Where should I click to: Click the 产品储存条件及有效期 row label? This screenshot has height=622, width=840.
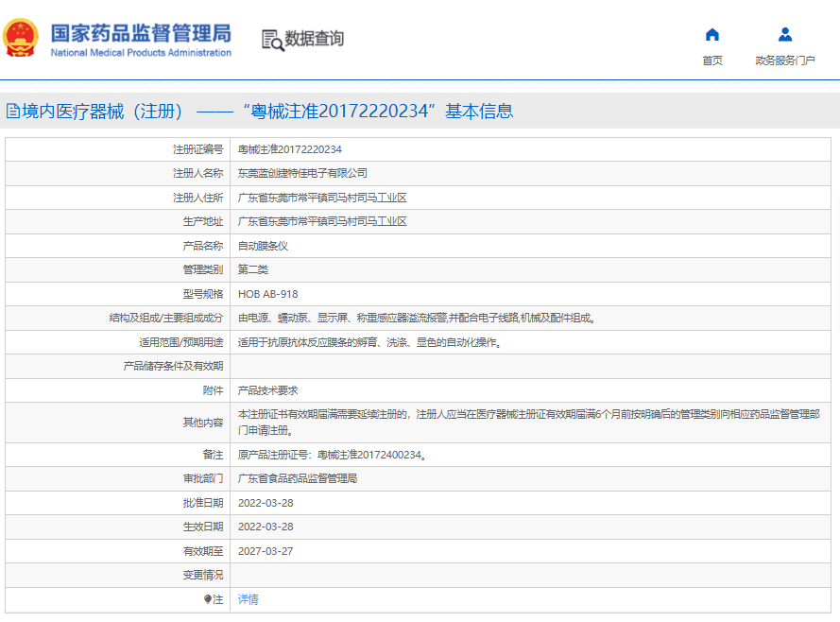173,366
